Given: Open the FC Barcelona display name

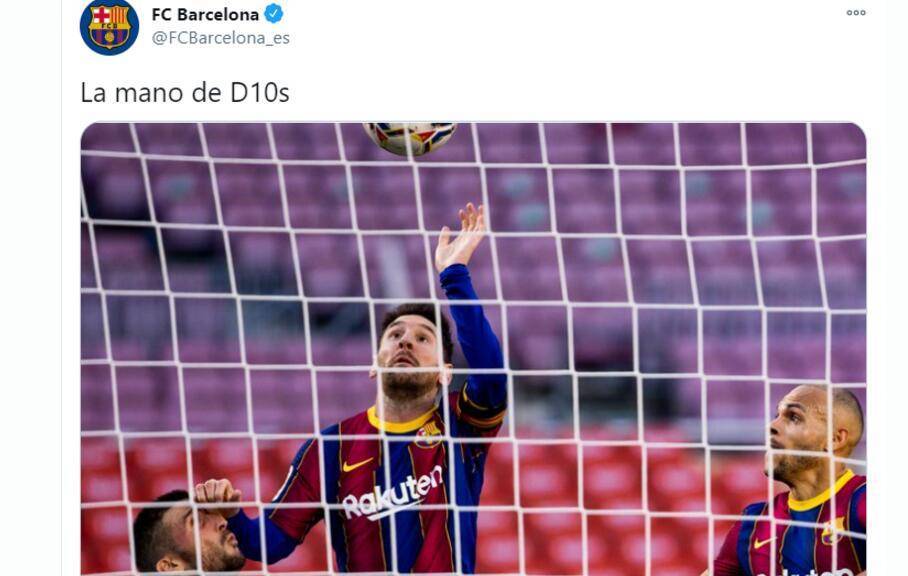Looking at the screenshot, I should point(205,14).
